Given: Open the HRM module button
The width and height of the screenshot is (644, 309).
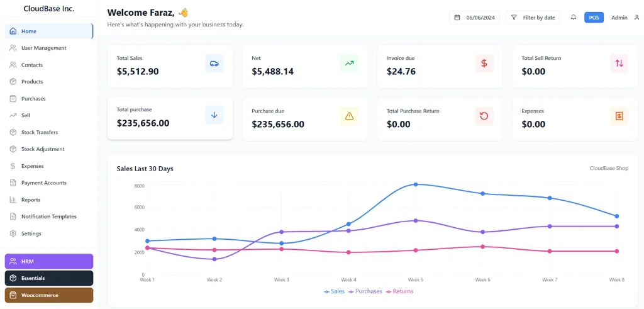Looking at the screenshot, I should pyautogui.click(x=49, y=261).
